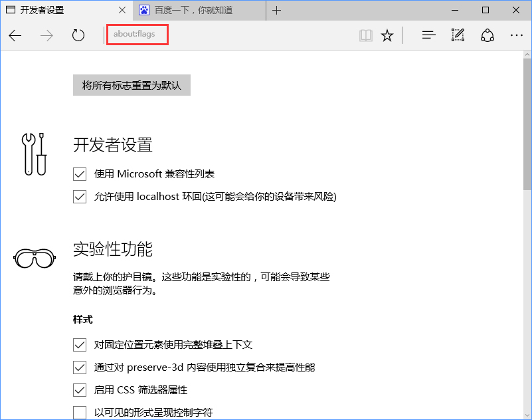Start making a Web Note
This screenshot has height=420, width=532.
(458, 36)
